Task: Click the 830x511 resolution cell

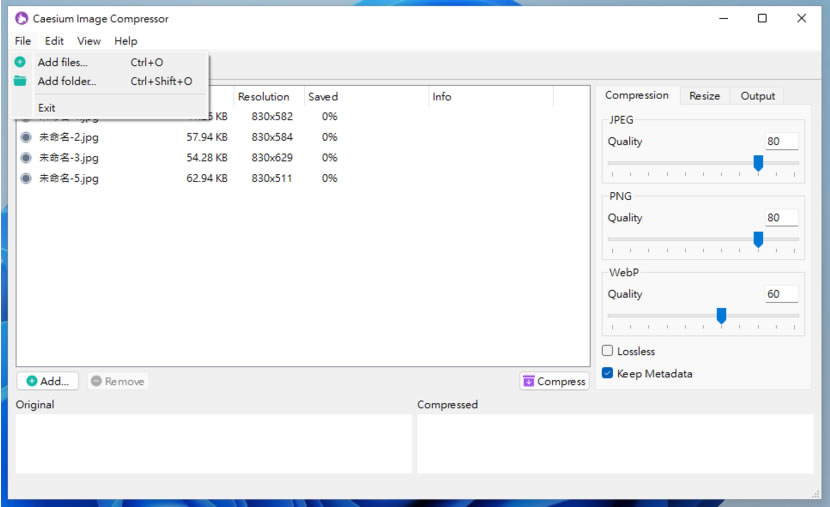Action: (x=272, y=178)
